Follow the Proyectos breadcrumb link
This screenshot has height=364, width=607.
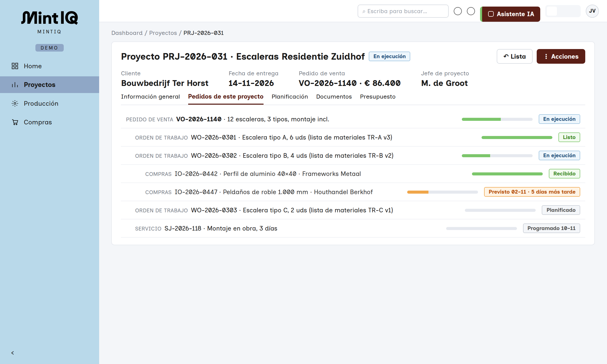(x=163, y=33)
